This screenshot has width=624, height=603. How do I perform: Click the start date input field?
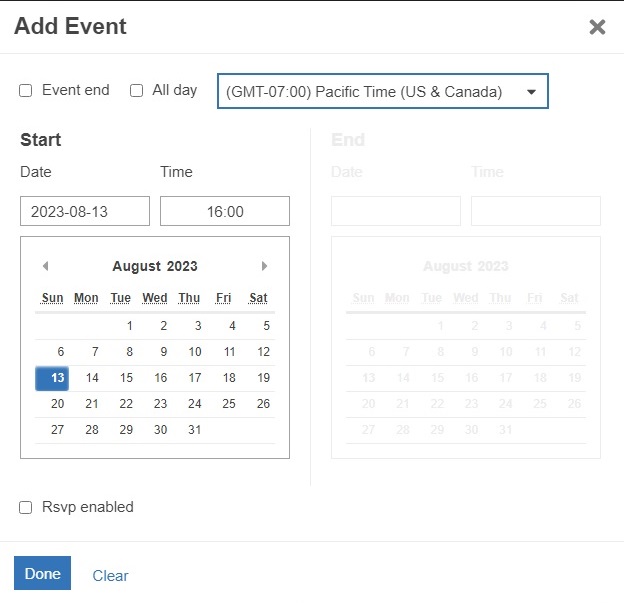[x=85, y=211]
